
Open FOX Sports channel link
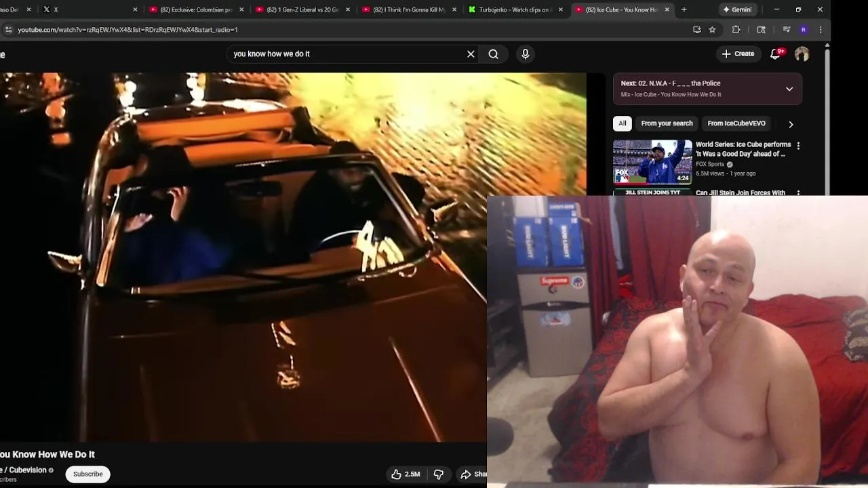[710, 164]
